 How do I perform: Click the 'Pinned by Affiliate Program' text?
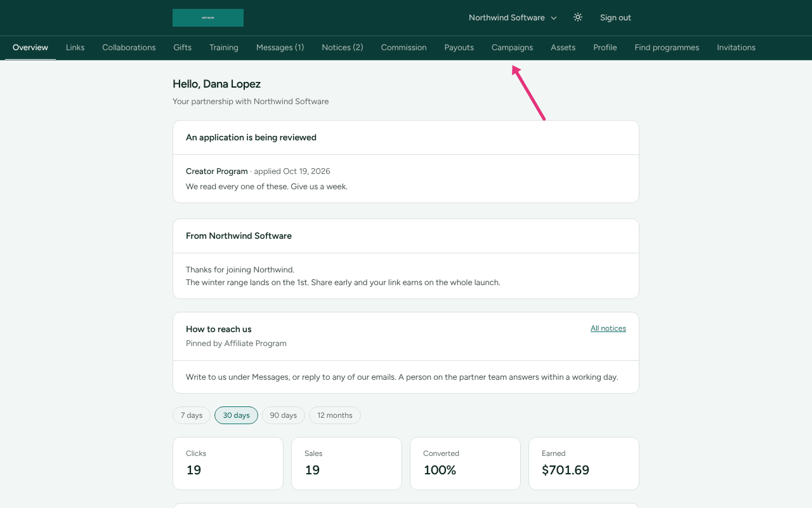pos(236,344)
